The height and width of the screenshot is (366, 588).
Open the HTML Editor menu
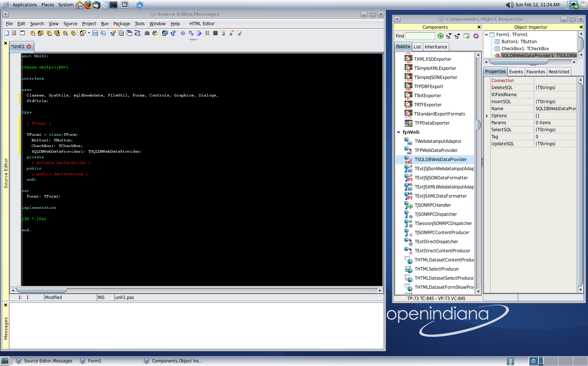pos(202,24)
